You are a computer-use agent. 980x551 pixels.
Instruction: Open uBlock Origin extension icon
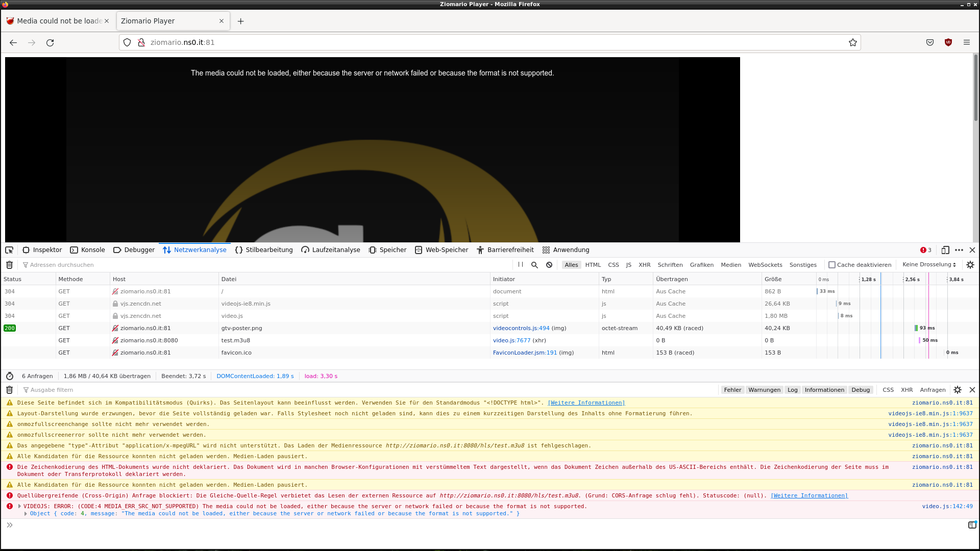(948, 42)
